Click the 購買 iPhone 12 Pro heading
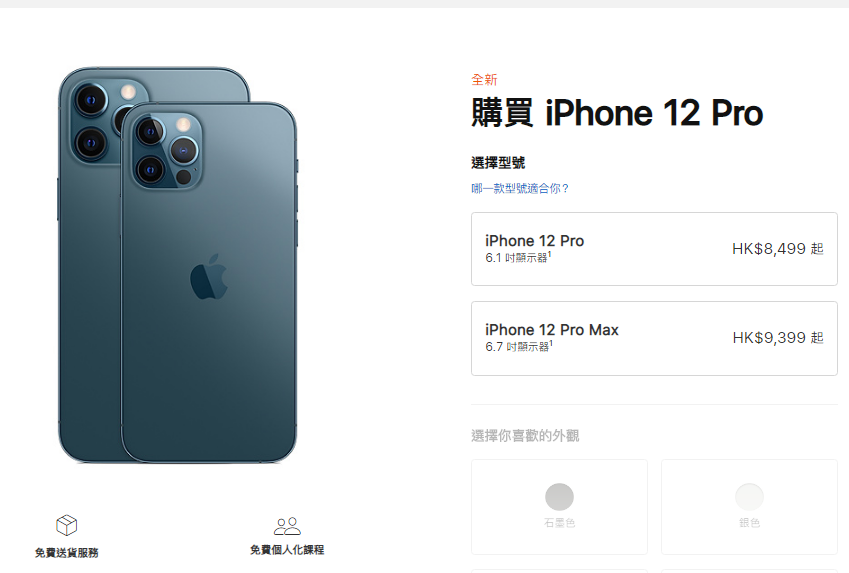The width and height of the screenshot is (849, 573). pos(617,113)
